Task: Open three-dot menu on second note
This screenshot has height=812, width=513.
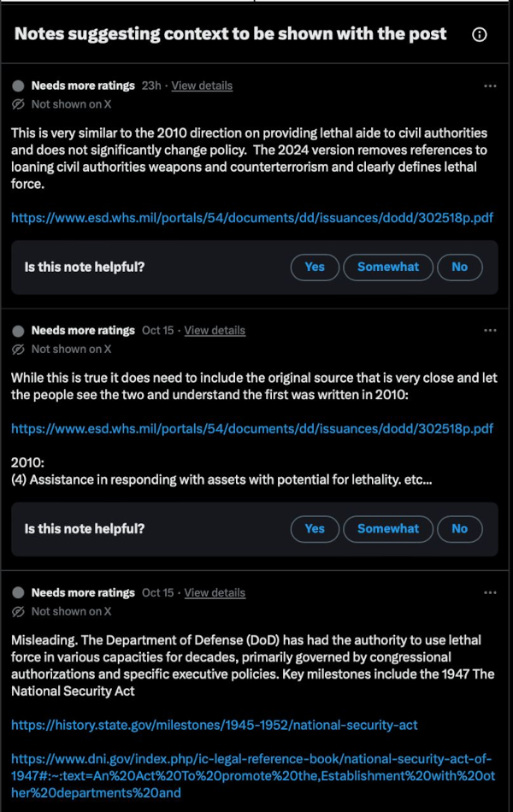Action: tap(490, 331)
